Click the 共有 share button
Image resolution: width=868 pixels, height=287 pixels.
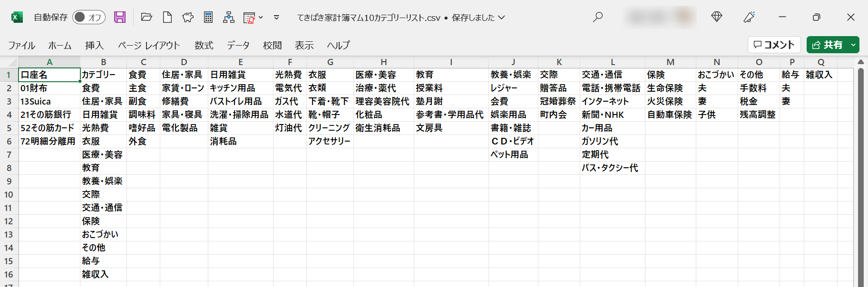pos(828,45)
